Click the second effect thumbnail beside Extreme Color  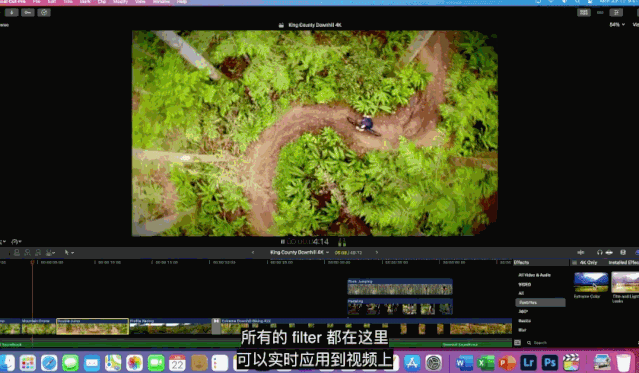(625, 283)
